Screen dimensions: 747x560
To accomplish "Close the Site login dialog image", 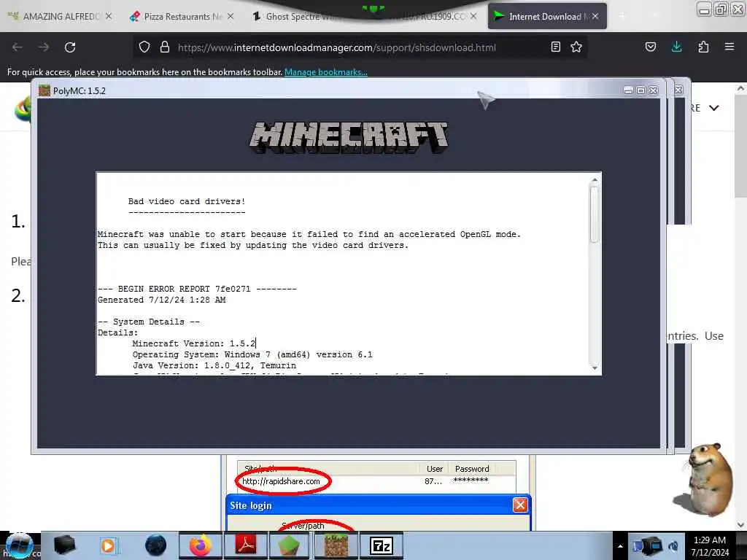I will (x=519, y=505).
